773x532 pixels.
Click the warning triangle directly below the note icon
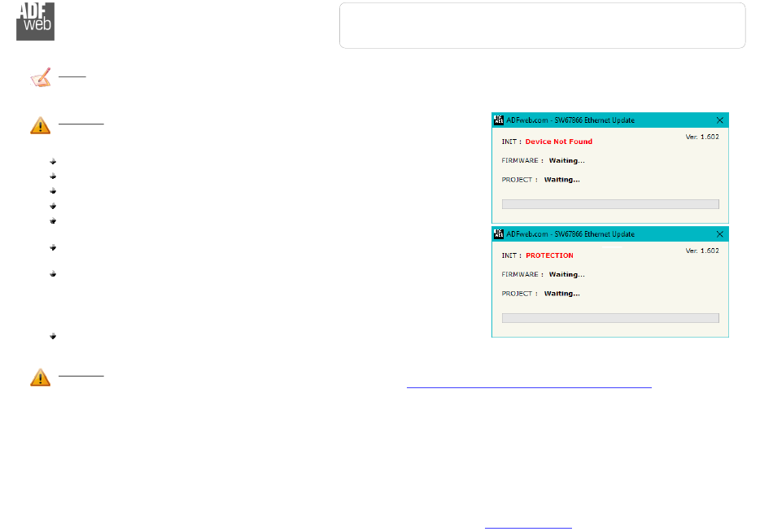[x=41, y=125]
